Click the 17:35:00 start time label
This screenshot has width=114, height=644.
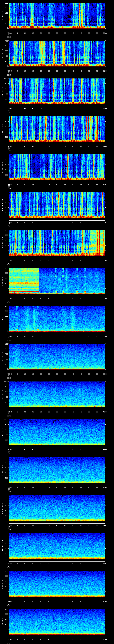pyautogui.click(x=9, y=260)
